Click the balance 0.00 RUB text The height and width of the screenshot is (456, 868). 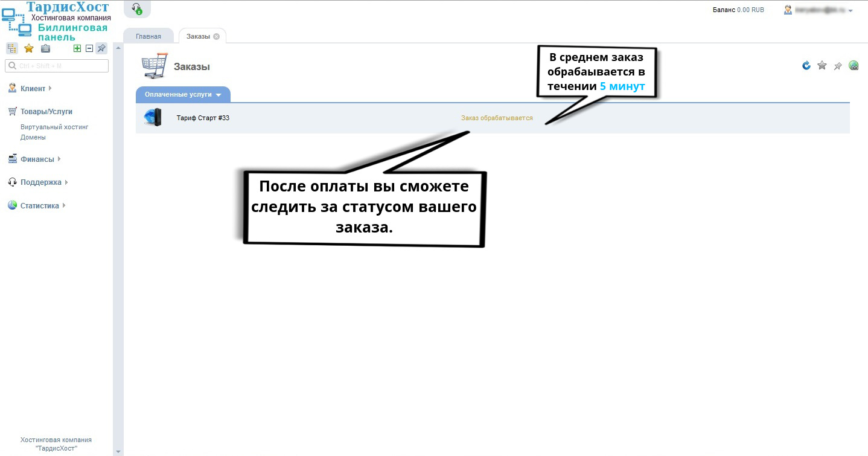click(738, 10)
